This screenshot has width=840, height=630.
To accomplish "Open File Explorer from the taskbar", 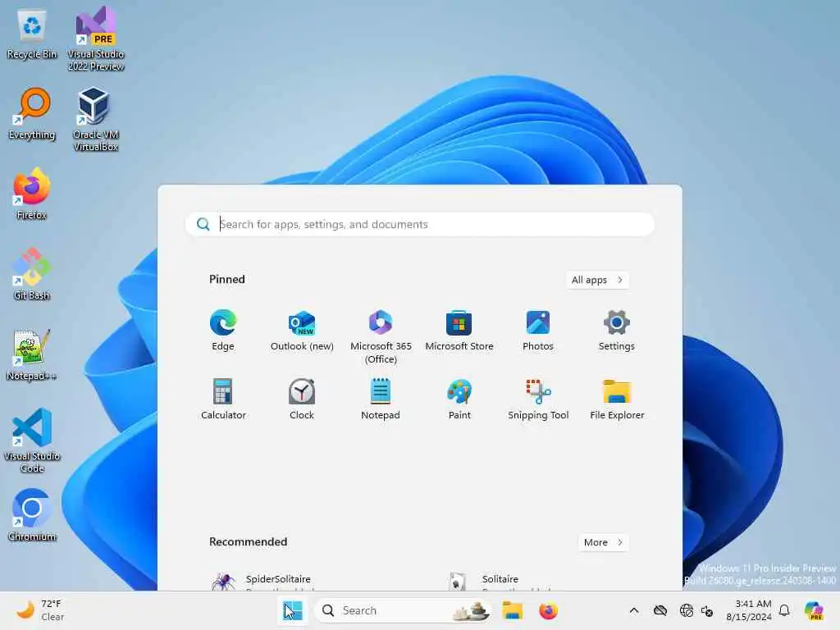I will [512, 610].
